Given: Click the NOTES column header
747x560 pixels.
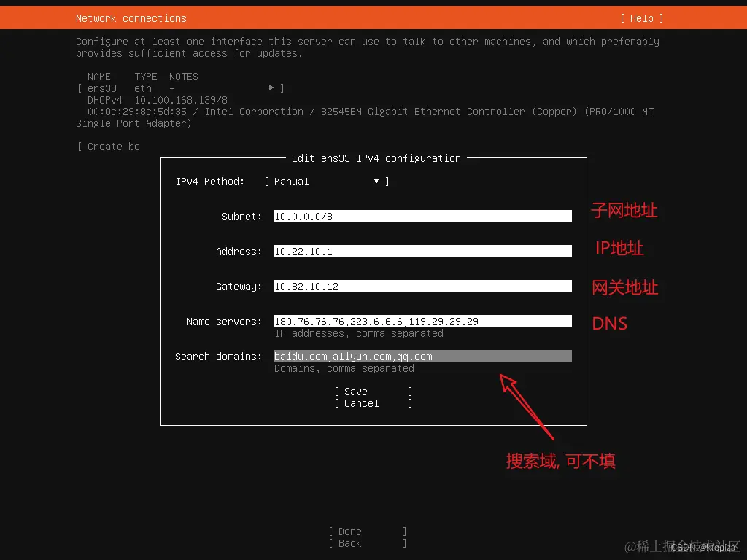Looking at the screenshot, I should [184, 77].
